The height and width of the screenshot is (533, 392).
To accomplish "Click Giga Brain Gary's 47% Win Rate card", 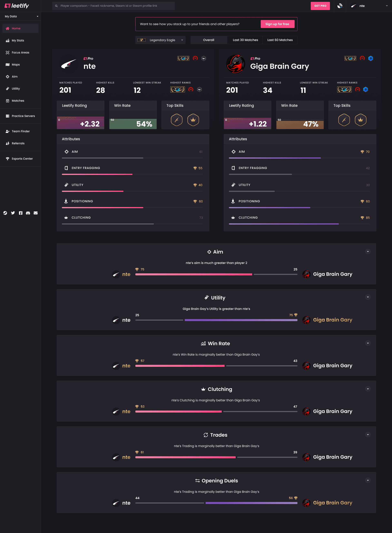I will 300,115.
